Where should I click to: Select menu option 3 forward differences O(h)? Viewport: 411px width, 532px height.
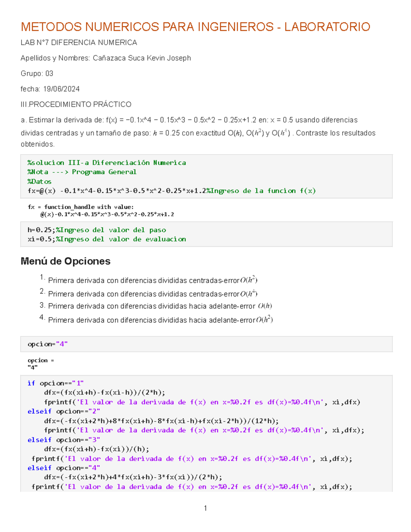point(160,306)
